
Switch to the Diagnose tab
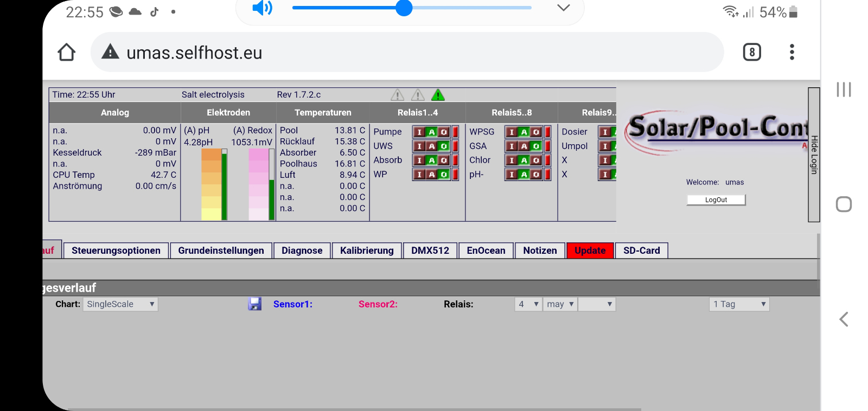click(x=302, y=251)
